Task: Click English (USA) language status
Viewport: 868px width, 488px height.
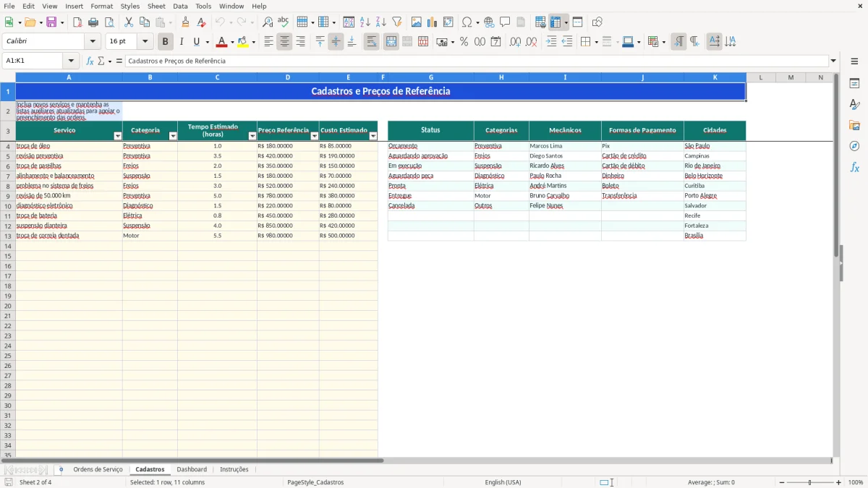Action: 503,482
